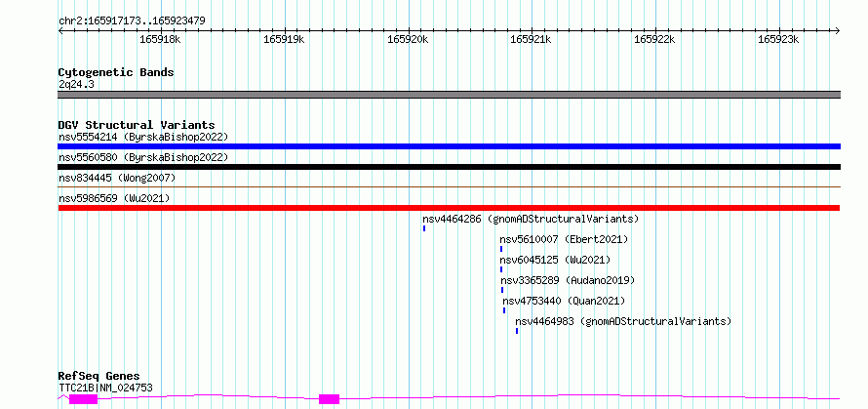The height and width of the screenshot is (409, 868).
Task: Open nsv3365289 (Audano2019) label
Action: click(568, 280)
